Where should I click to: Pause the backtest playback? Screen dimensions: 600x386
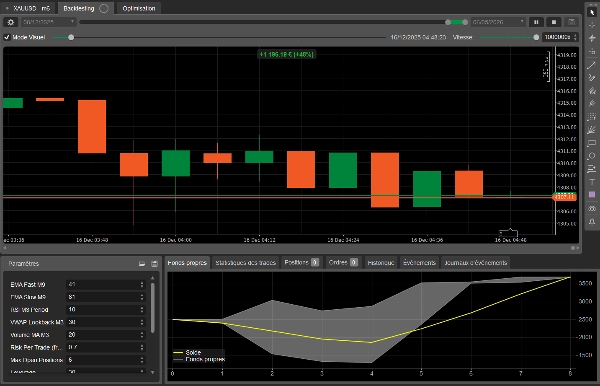click(x=536, y=22)
